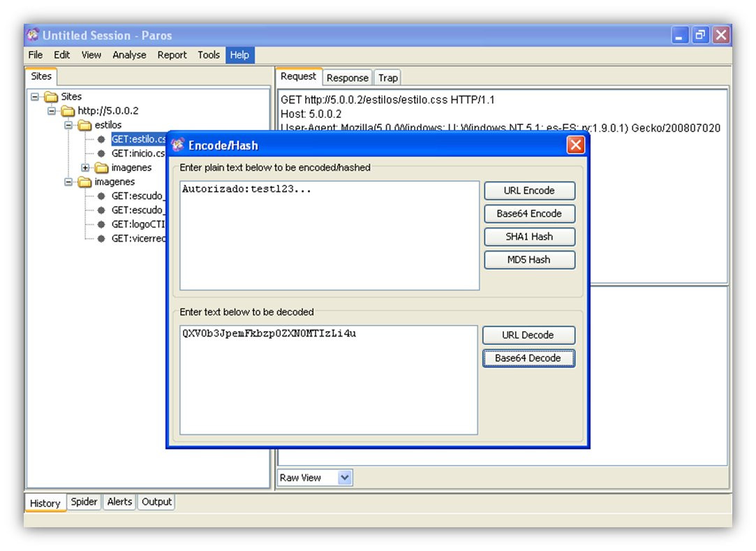Open the Report menu
The width and height of the screenshot is (756, 551).
coord(172,55)
